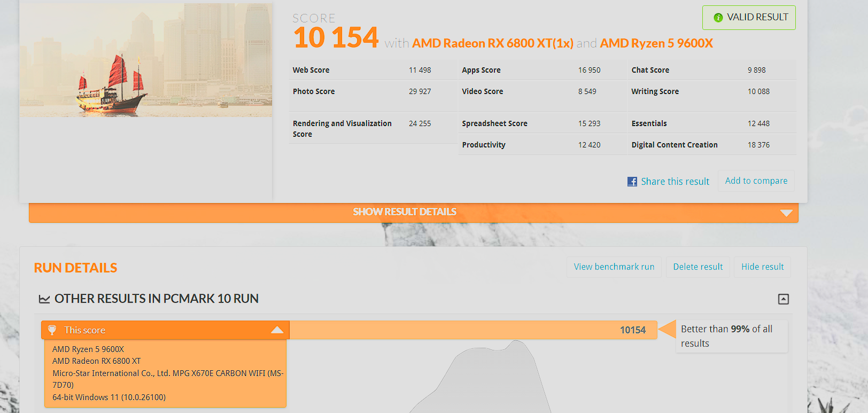Click Digital Content Creation label

click(675, 145)
